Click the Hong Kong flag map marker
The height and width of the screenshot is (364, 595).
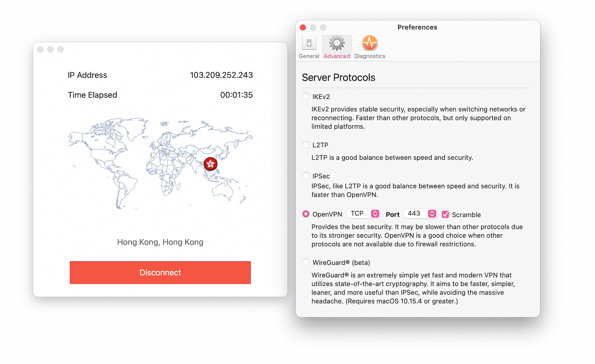(210, 163)
